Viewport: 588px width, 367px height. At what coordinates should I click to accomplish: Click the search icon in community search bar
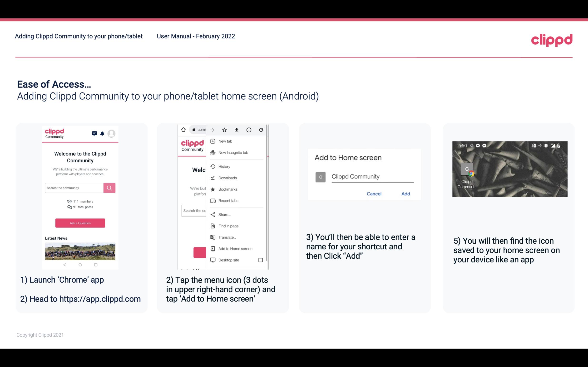(x=109, y=188)
